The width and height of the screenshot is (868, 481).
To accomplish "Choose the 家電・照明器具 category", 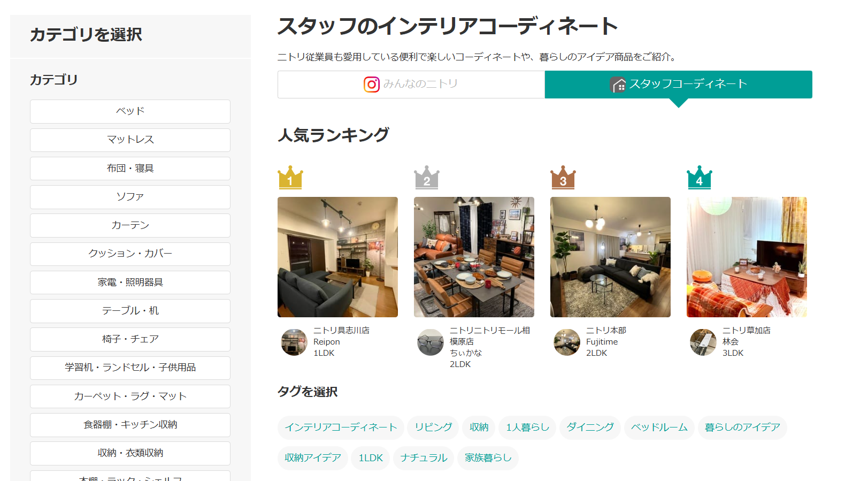I will pyautogui.click(x=130, y=283).
